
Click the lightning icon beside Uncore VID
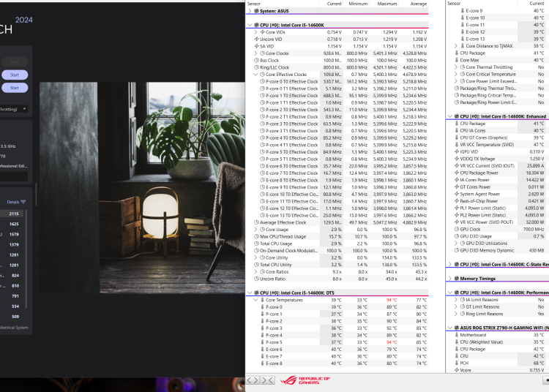coord(256,39)
